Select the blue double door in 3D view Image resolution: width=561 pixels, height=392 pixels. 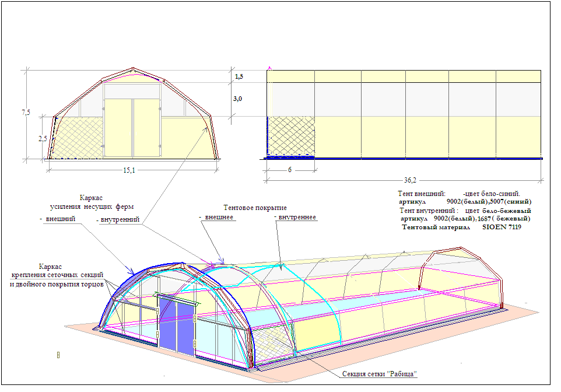177,325
